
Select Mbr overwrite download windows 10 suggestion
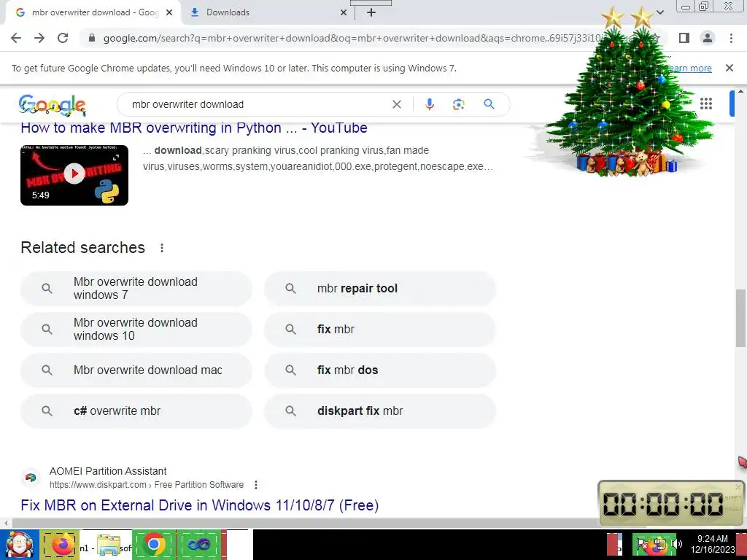pos(136,330)
